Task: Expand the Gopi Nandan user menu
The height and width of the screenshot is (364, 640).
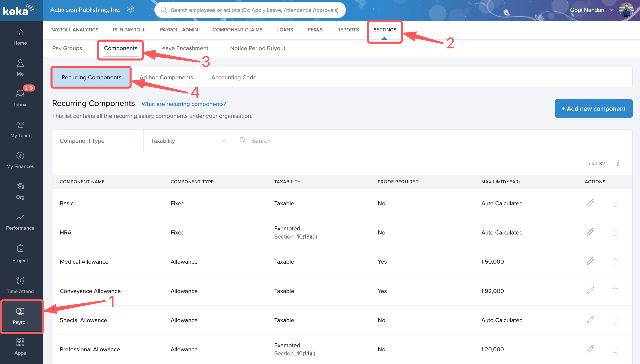Action: (612, 10)
